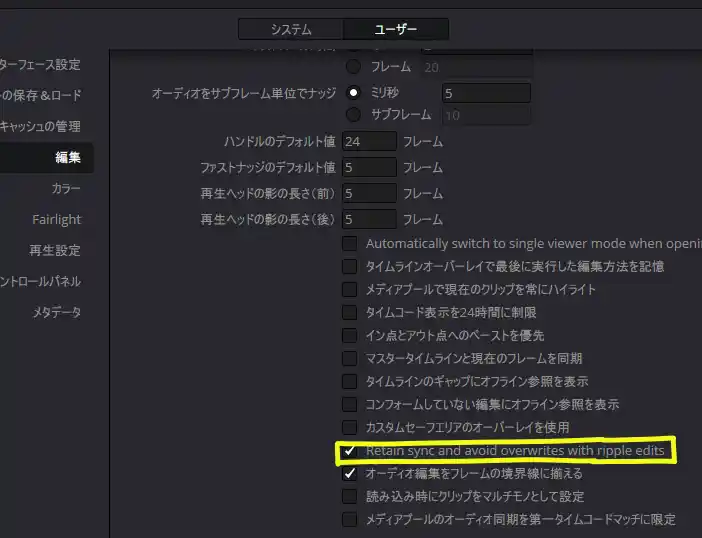The width and height of the screenshot is (702, 538).
Task: Select the ミリ秒 radio button
Action: pos(353,92)
